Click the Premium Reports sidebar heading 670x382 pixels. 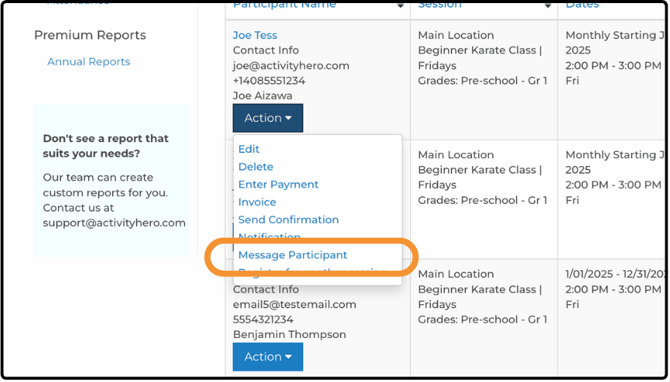point(90,35)
